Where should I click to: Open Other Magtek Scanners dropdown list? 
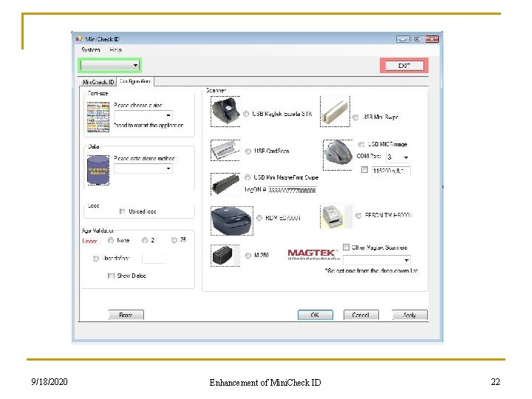click(x=377, y=260)
